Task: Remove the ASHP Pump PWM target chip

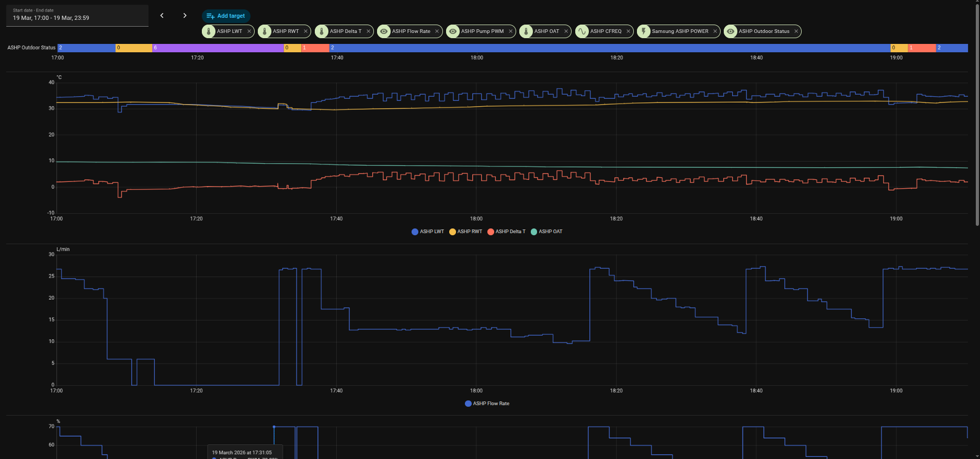Action: (511, 31)
